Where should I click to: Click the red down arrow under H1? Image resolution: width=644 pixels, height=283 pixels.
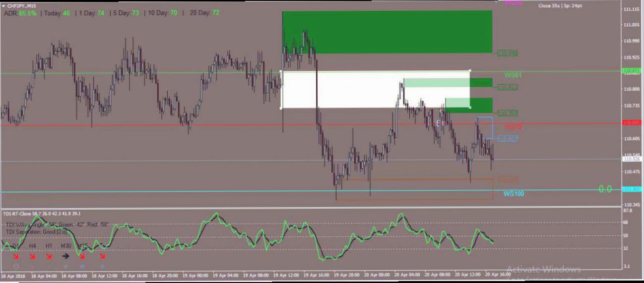point(49,257)
